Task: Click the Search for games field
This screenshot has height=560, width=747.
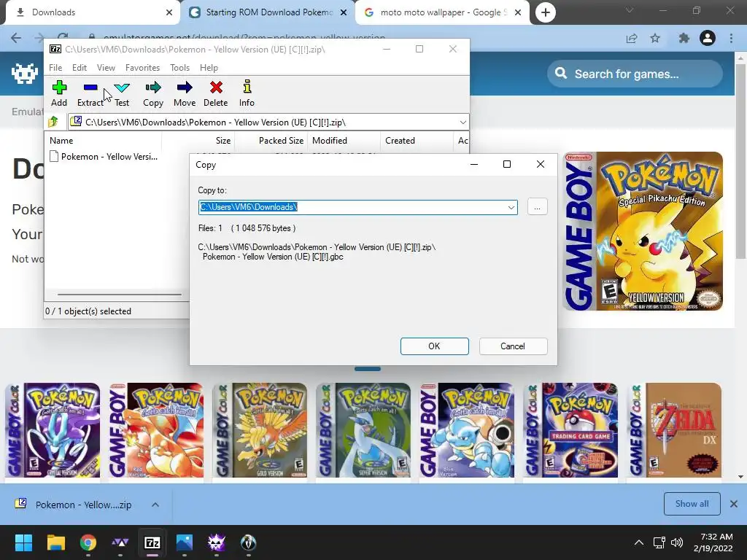Action: [635, 74]
